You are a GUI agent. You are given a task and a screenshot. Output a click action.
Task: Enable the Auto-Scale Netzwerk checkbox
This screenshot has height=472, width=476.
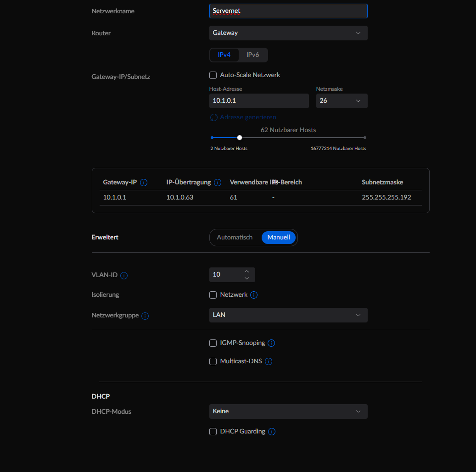(213, 75)
